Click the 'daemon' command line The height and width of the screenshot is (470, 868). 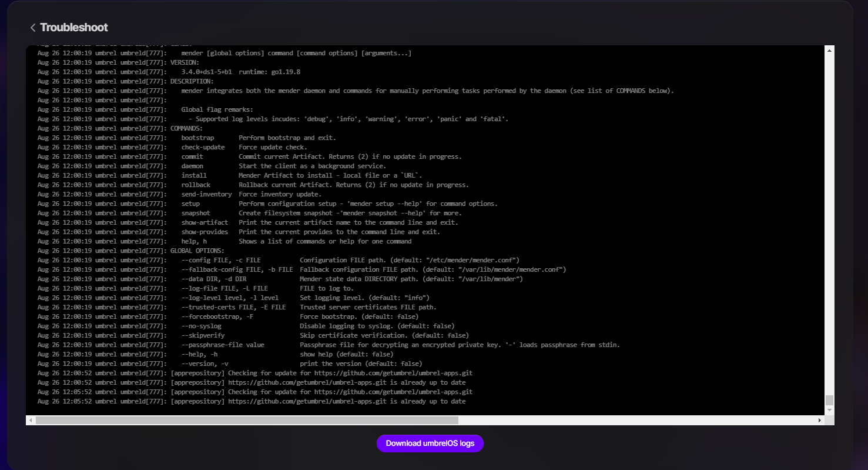pos(212,166)
